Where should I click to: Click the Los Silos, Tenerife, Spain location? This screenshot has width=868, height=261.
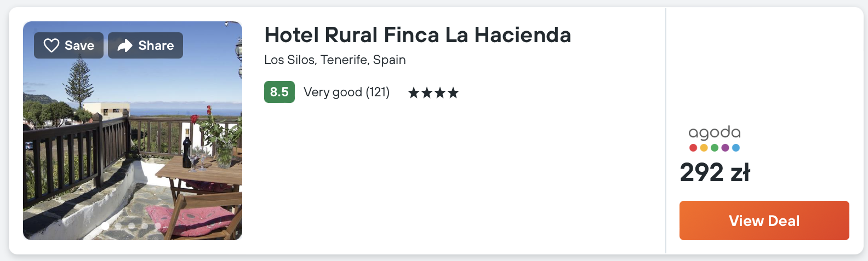(335, 60)
